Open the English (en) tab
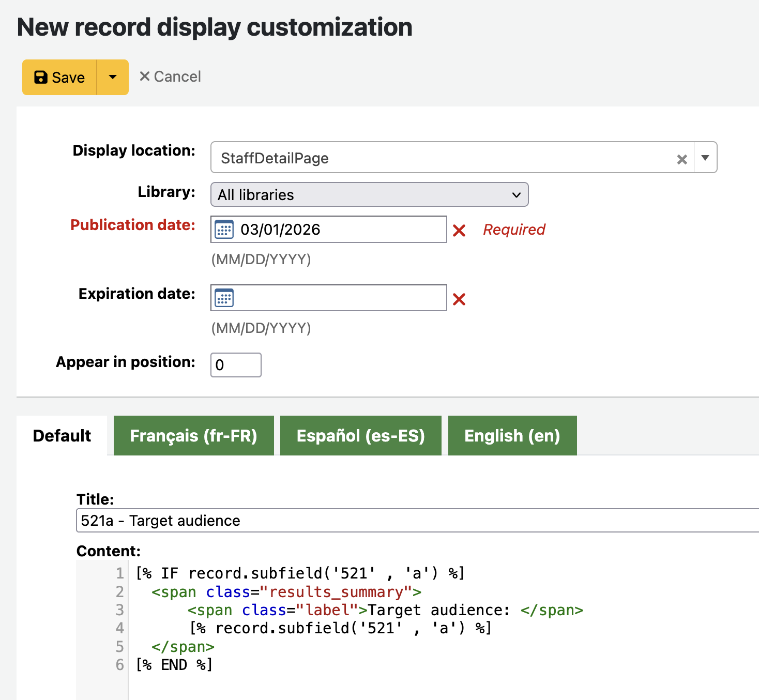759x700 pixels. [512, 436]
